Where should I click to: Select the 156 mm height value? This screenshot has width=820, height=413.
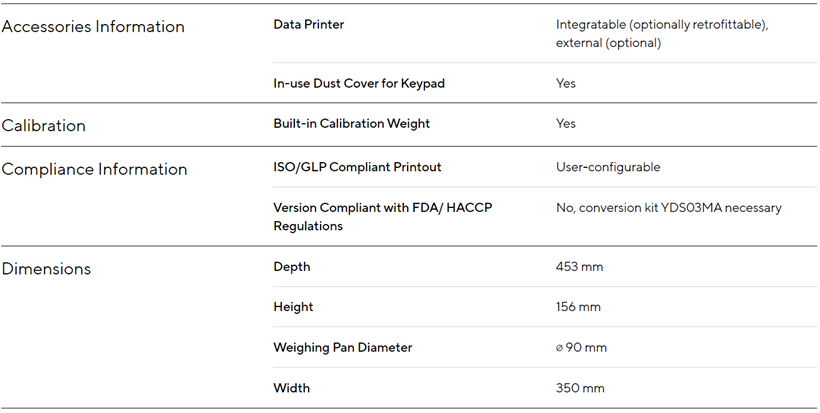[578, 307]
